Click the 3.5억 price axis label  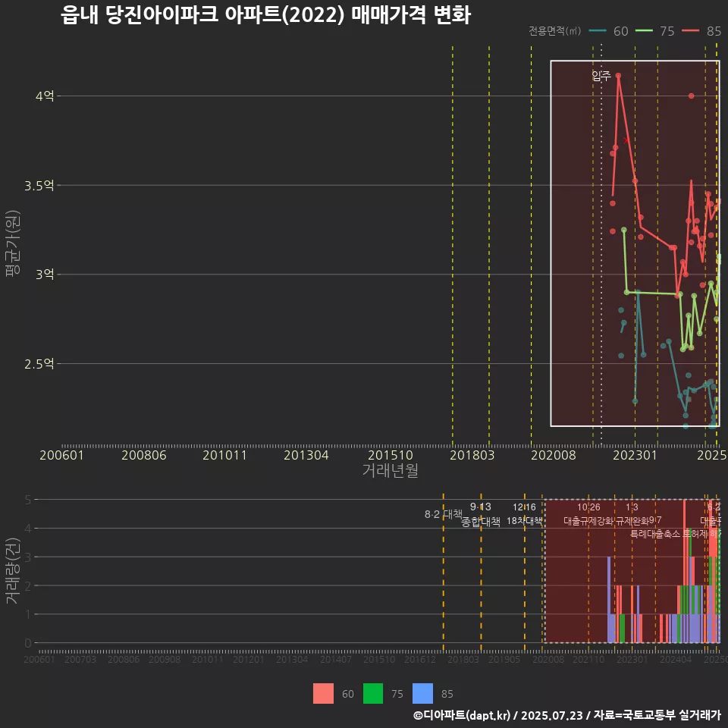[x=39, y=186]
